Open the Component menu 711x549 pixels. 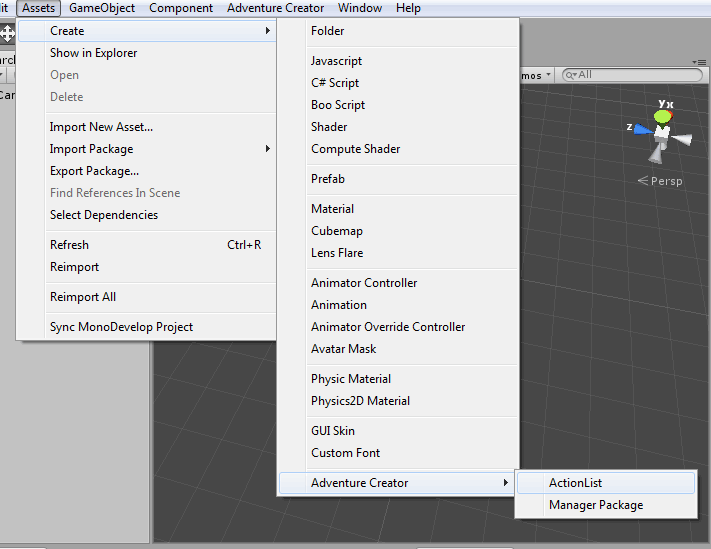[181, 8]
